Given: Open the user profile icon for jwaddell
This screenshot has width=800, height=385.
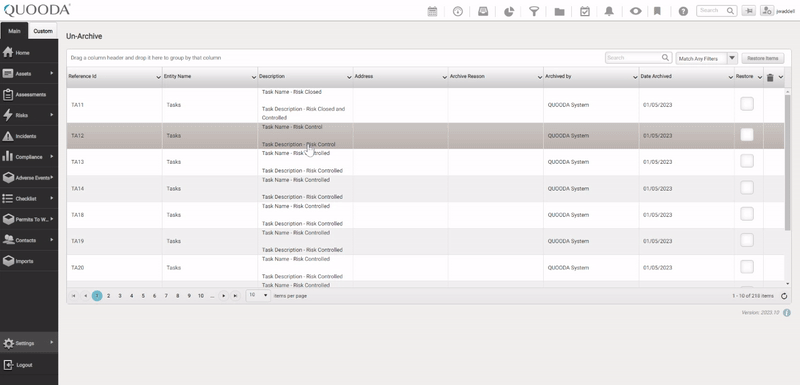Looking at the screenshot, I should point(767,11).
